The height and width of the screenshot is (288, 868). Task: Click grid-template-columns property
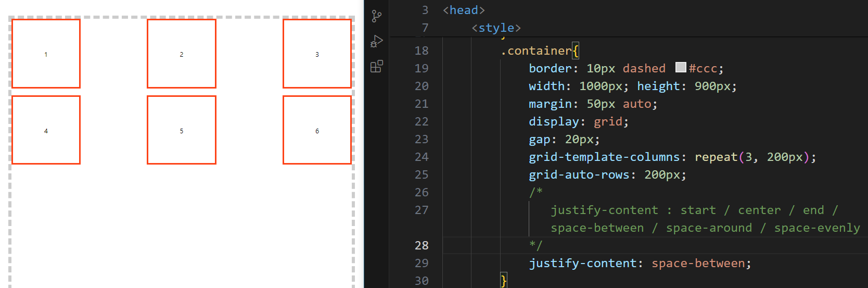604,157
